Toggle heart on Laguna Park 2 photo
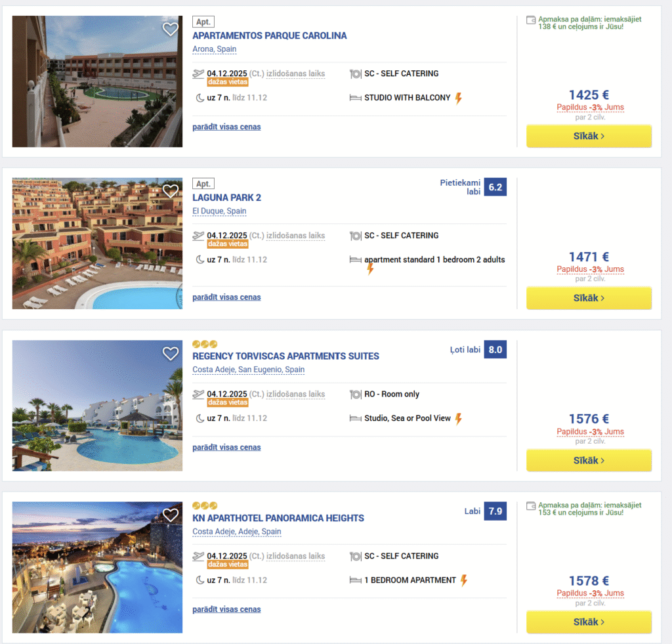 (x=171, y=191)
